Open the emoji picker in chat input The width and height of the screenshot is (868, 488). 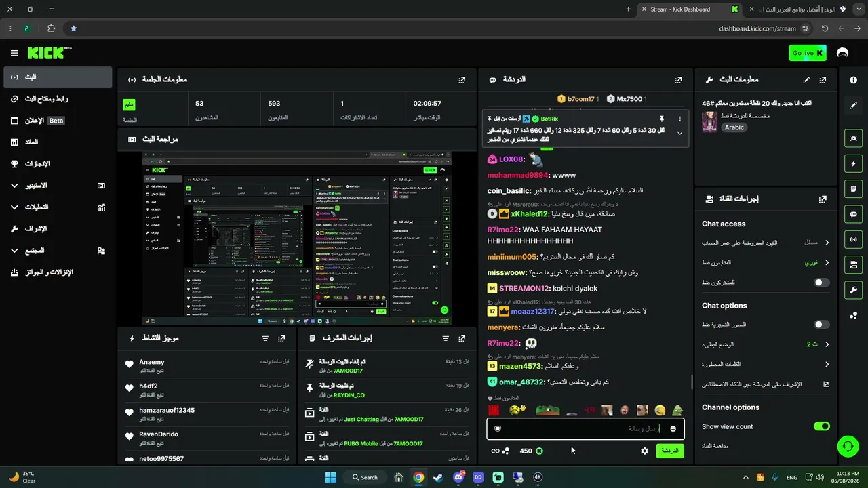(x=673, y=428)
